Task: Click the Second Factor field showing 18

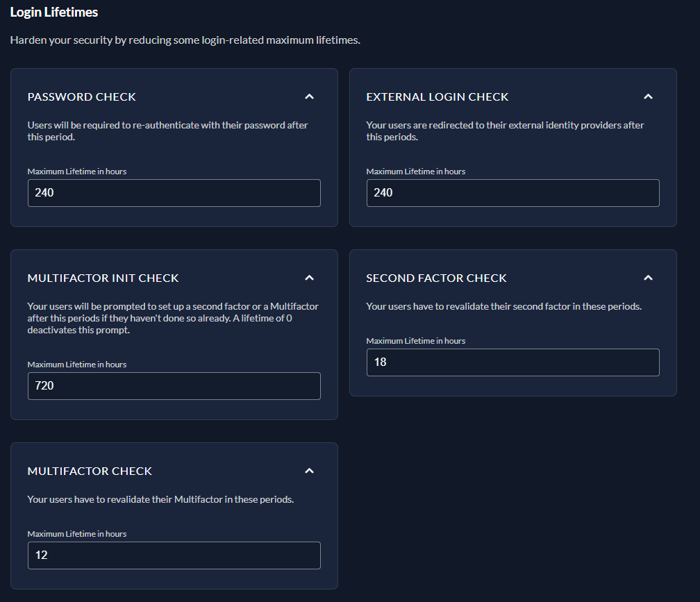Action: (x=512, y=362)
